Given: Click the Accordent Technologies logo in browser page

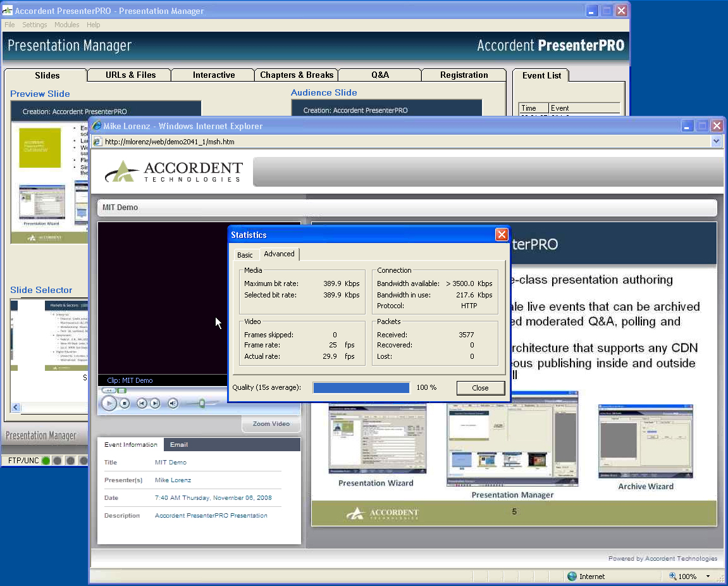Looking at the screenshot, I should pos(173,171).
